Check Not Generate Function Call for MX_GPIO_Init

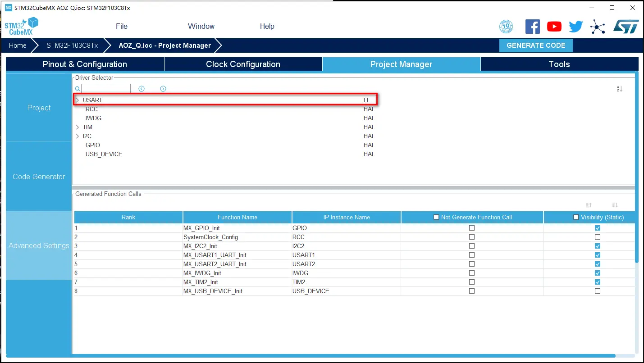pyautogui.click(x=472, y=228)
